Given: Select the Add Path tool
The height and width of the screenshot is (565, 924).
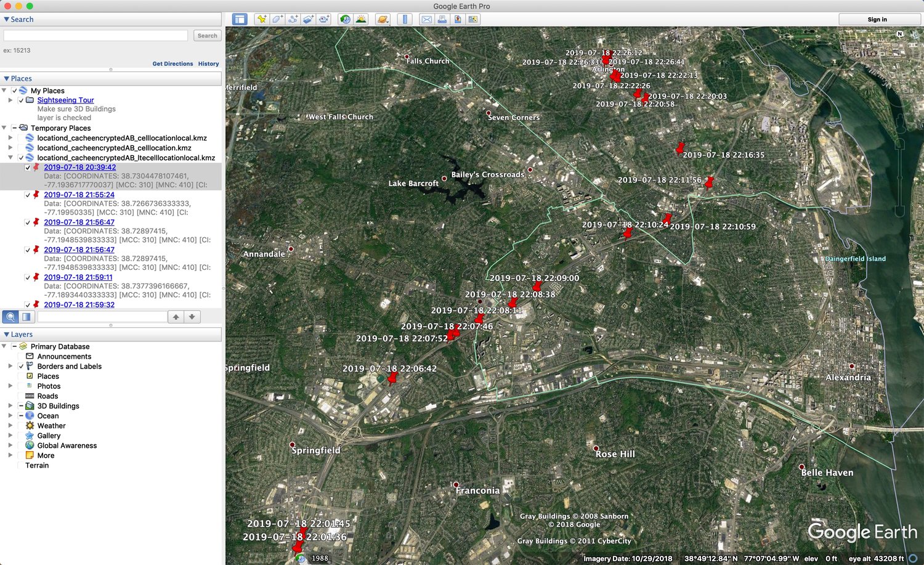Looking at the screenshot, I should pos(293,19).
